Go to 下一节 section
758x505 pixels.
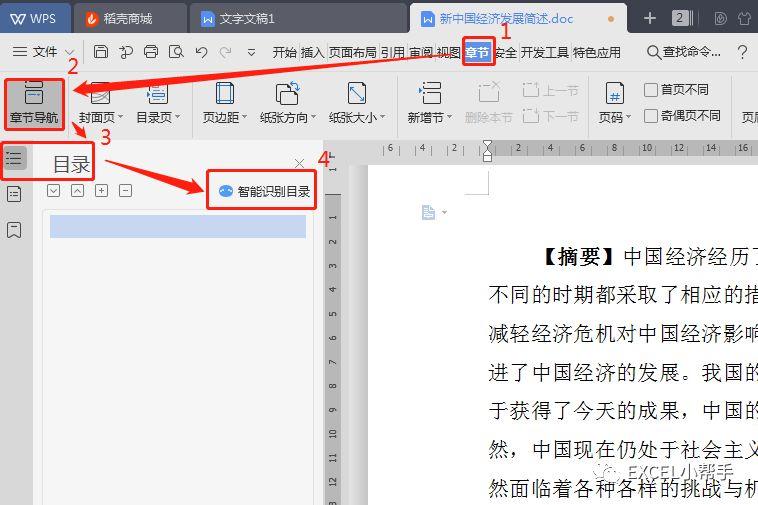point(550,116)
